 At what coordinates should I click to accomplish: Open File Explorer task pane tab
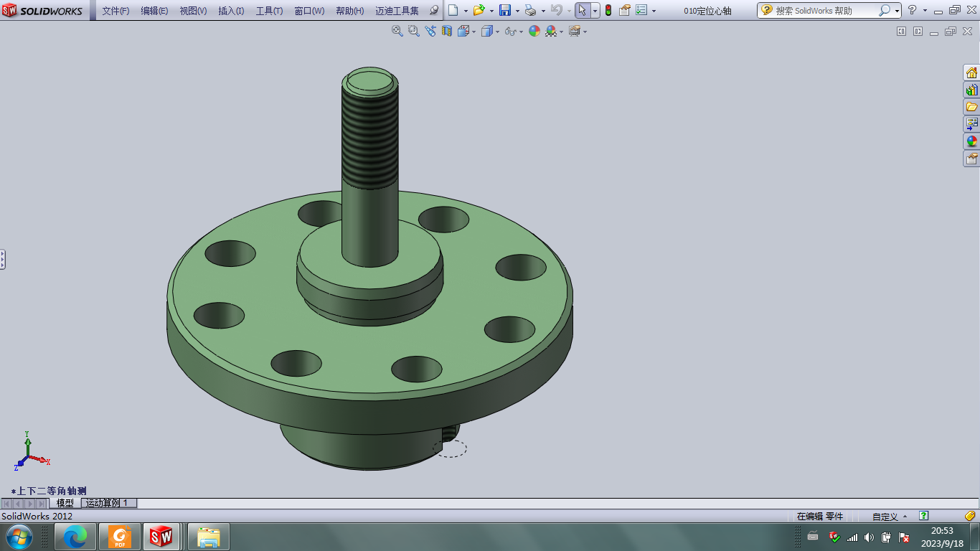pyautogui.click(x=971, y=107)
